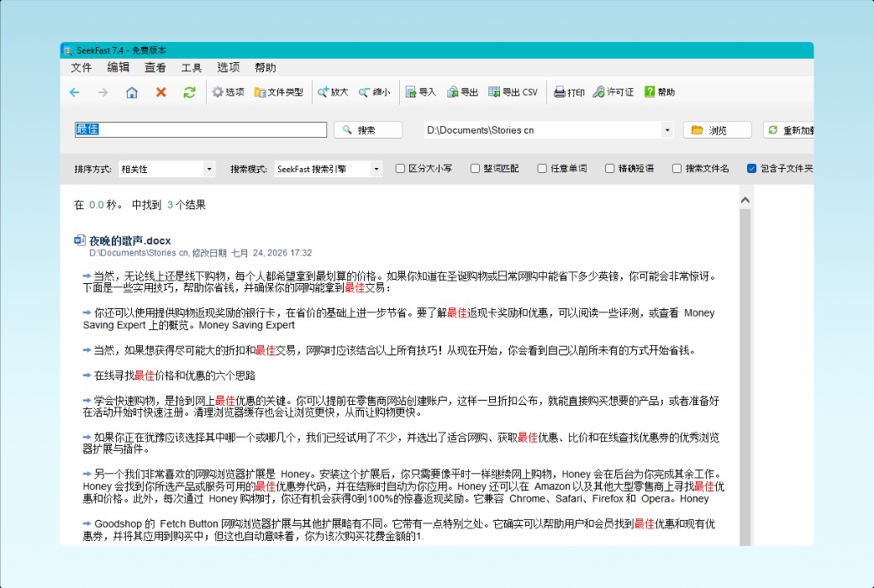Zoom out with 缩小
Image resolution: width=874 pixels, height=588 pixels.
[x=374, y=92]
